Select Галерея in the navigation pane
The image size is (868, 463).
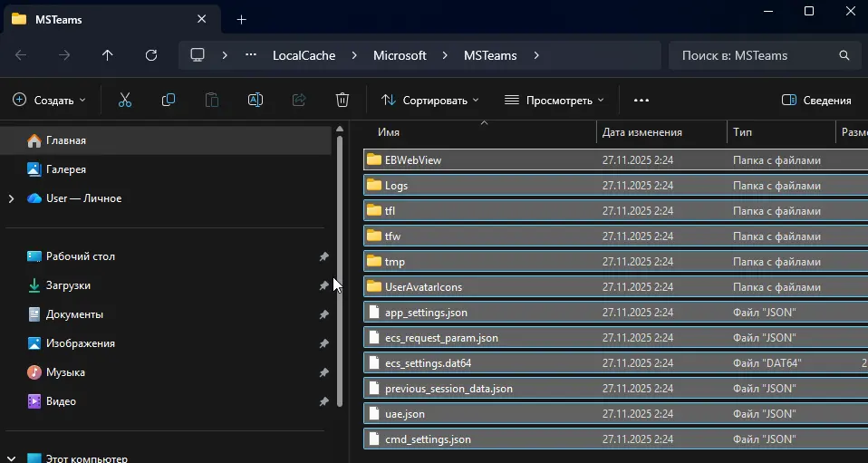[66, 169]
